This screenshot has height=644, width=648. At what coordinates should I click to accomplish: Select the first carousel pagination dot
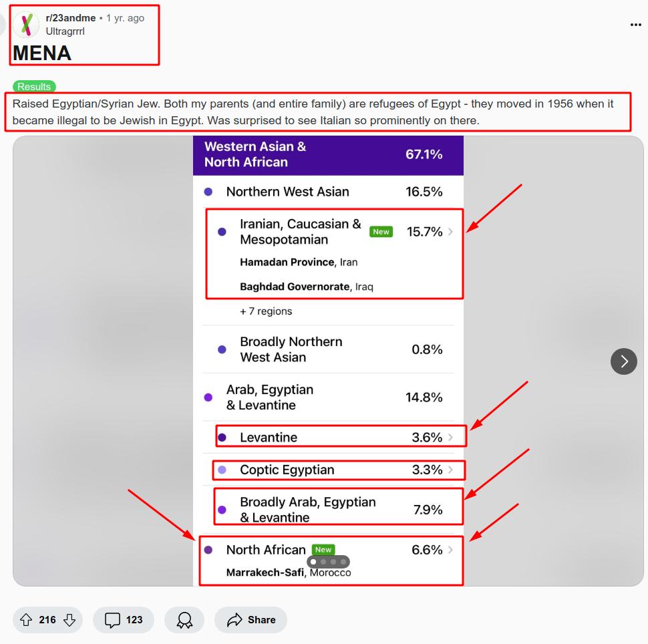(x=313, y=562)
